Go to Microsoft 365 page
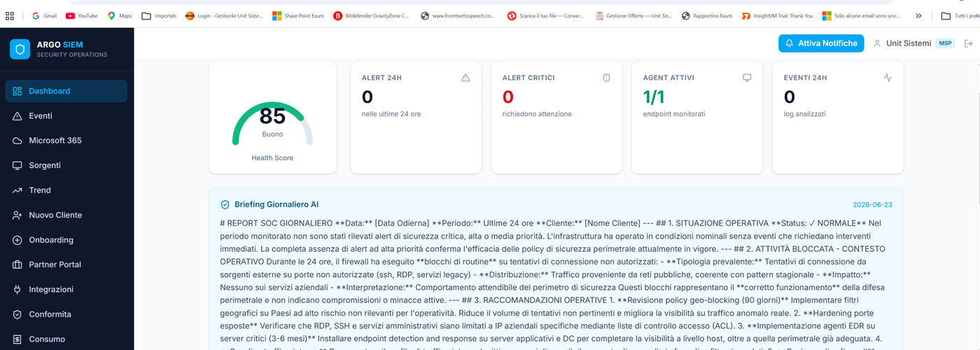This screenshot has width=980, height=350. [66, 141]
